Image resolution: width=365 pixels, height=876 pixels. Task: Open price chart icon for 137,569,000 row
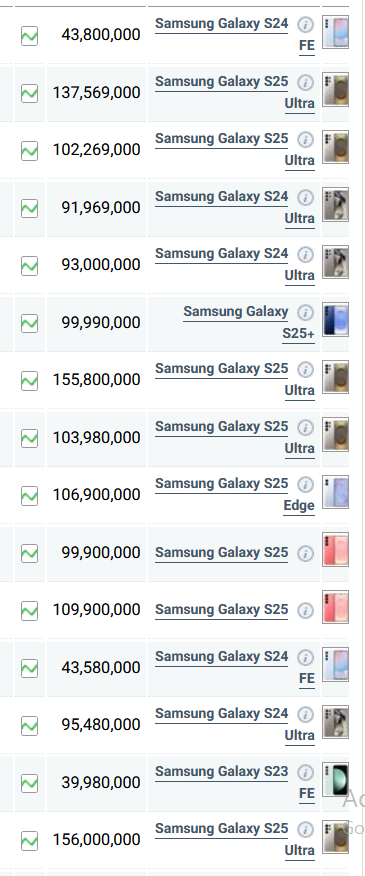pos(29,93)
